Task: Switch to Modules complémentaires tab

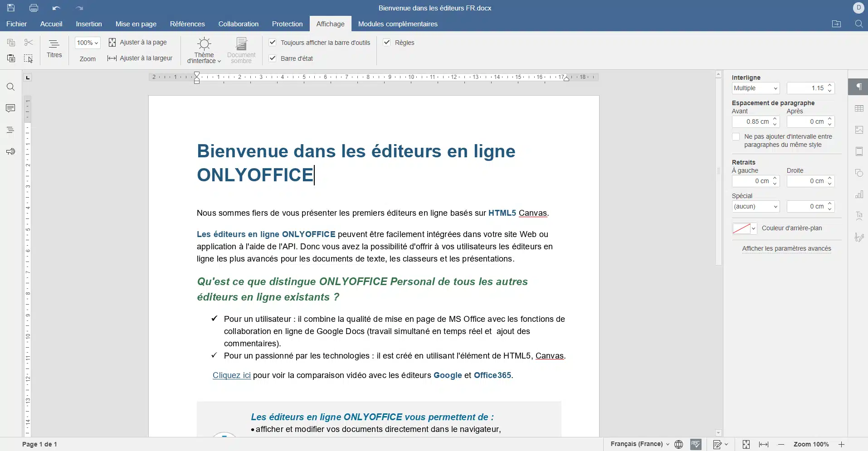Action: tap(398, 24)
